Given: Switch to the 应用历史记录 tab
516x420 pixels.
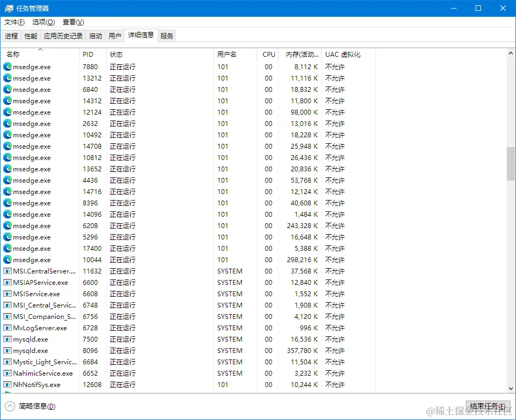Looking at the screenshot, I should [x=63, y=36].
